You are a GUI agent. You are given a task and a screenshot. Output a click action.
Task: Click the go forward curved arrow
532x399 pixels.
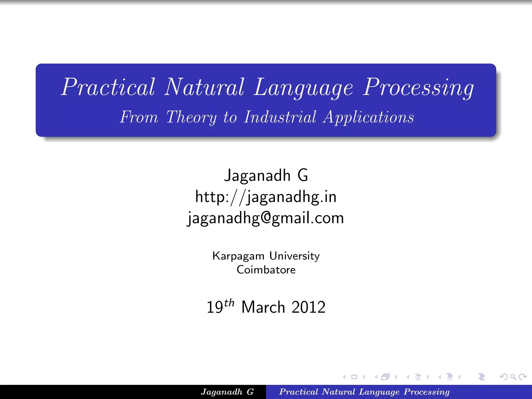tap(523, 377)
